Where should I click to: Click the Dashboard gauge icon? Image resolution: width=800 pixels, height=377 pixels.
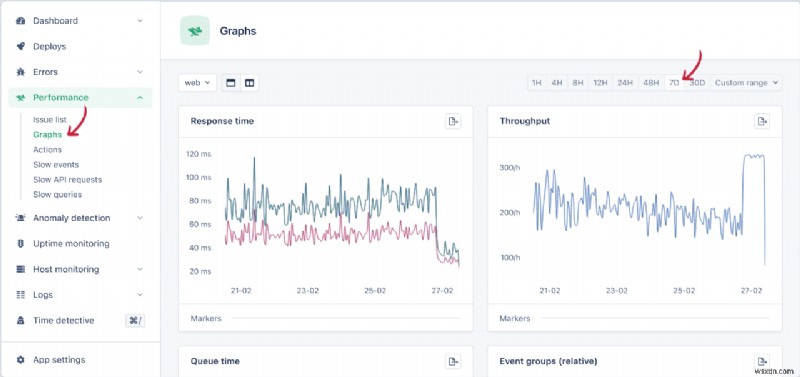(x=20, y=21)
